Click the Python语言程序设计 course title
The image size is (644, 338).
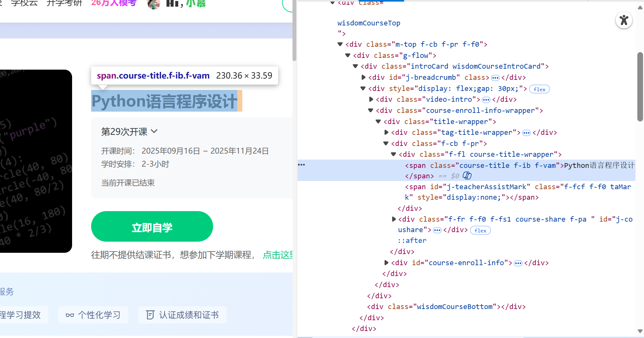pos(164,101)
